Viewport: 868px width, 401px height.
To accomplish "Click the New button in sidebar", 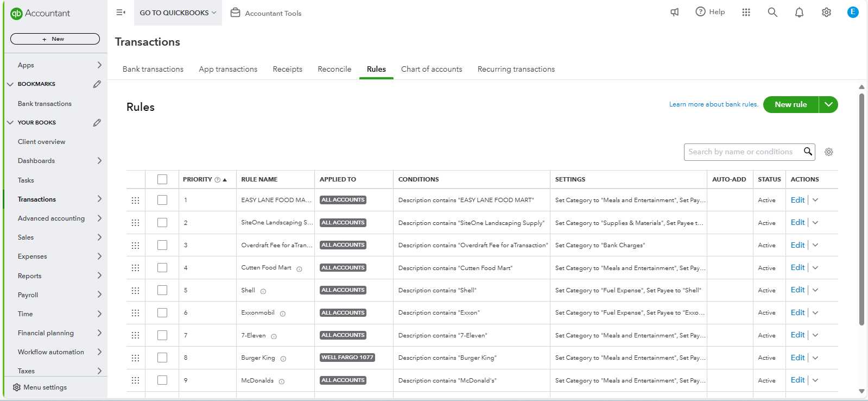I will (x=55, y=39).
